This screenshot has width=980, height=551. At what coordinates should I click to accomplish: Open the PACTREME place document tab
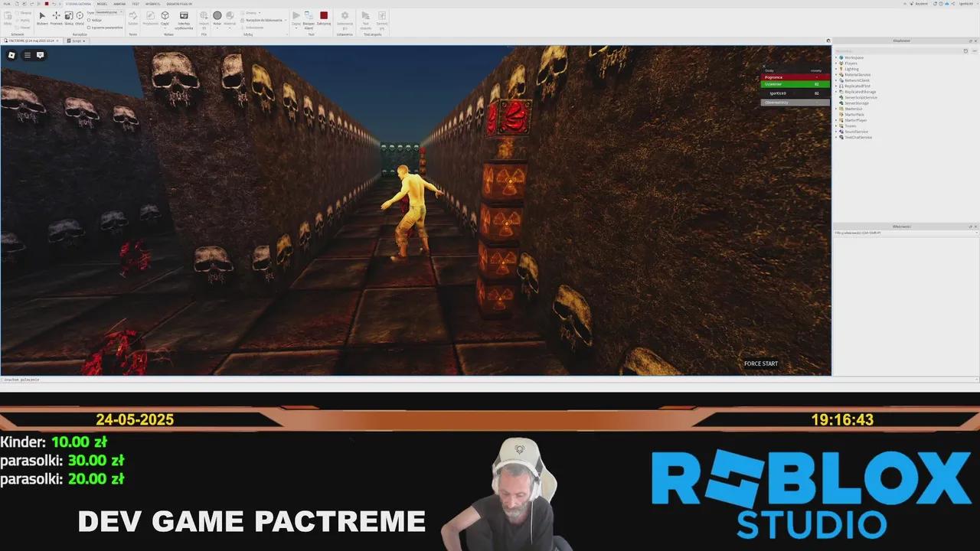click(31, 41)
